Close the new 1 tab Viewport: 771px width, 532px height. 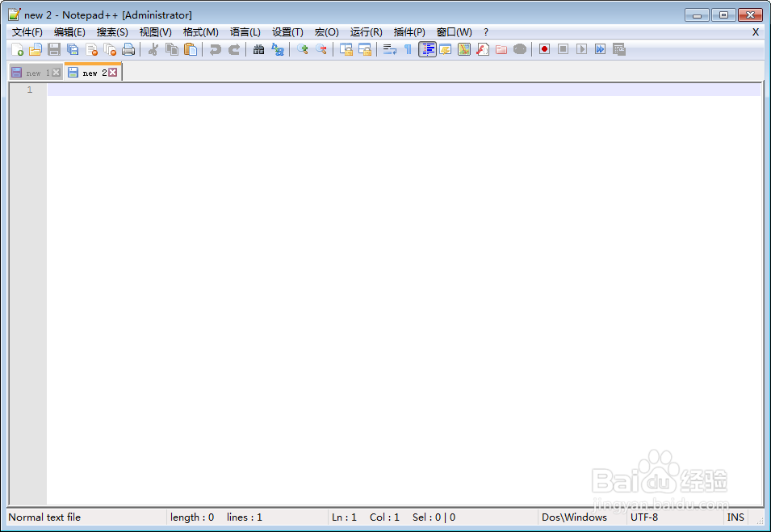click(x=56, y=73)
